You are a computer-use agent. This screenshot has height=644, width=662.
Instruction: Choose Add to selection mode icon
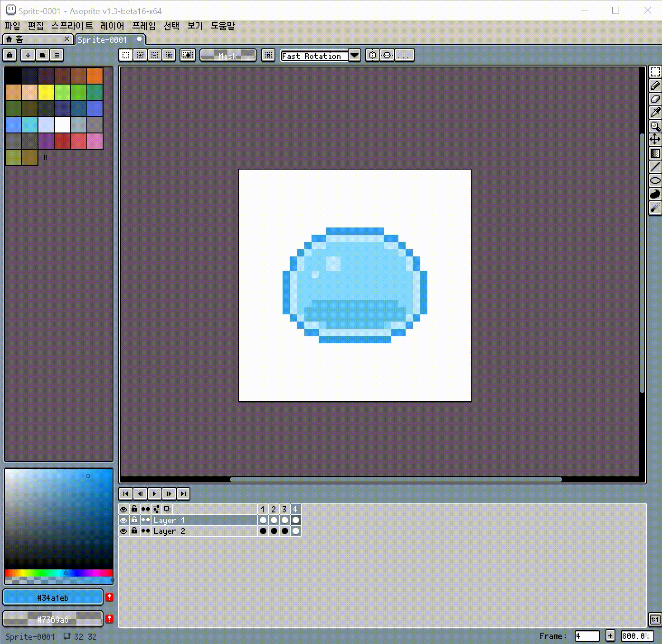(x=140, y=55)
